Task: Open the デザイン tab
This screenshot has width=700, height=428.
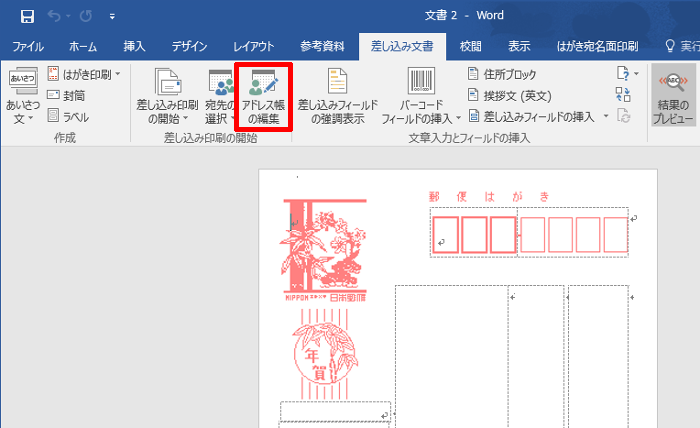Action: click(190, 46)
